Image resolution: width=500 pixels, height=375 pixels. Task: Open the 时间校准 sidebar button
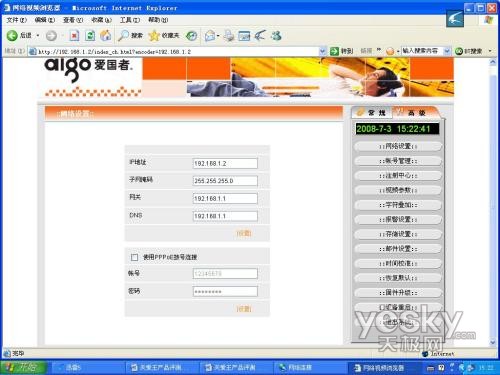tap(398, 263)
